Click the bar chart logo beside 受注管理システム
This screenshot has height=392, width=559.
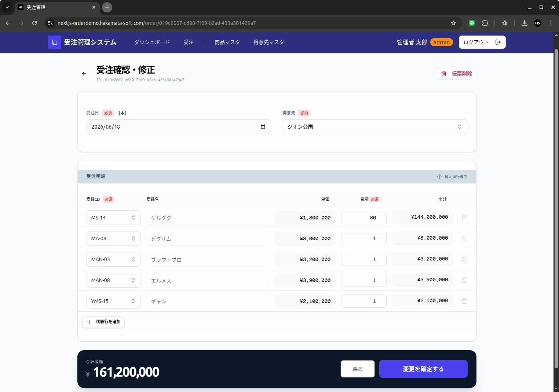tap(54, 42)
